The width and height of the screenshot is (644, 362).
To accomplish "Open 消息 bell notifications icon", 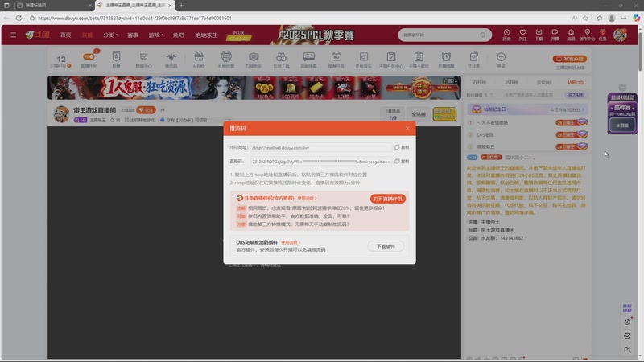I will pos(571,35).
